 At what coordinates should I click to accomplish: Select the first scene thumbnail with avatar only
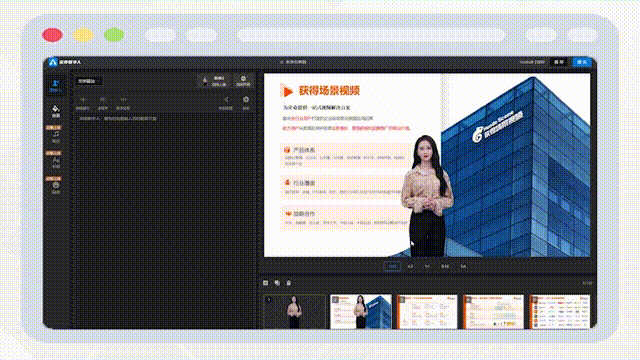294,312
